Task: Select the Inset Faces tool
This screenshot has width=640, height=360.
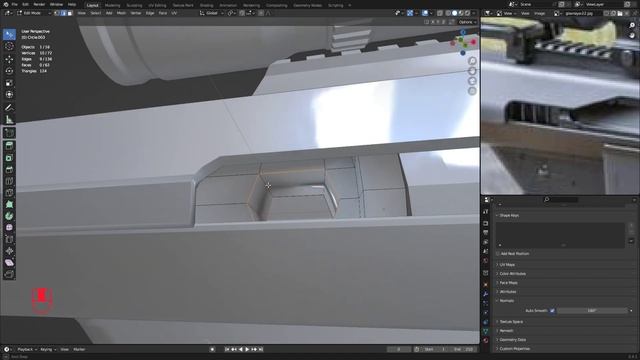Action: coord(9,158)
